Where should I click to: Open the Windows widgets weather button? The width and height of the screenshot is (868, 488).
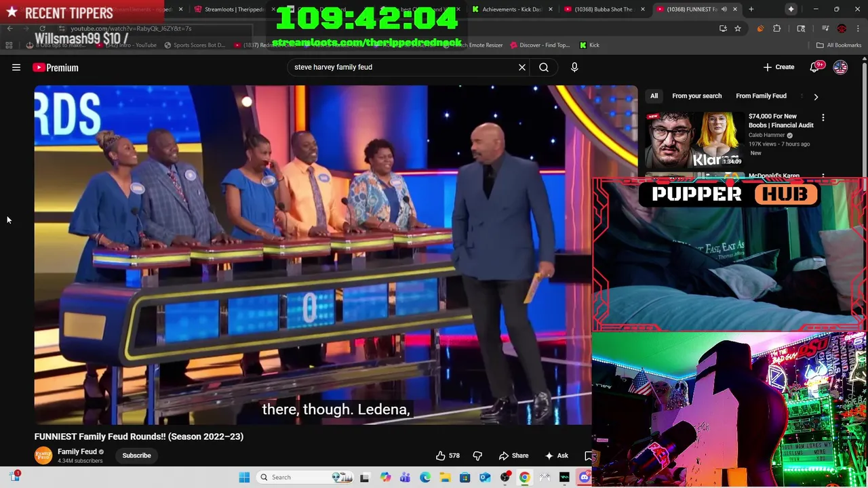[x=15, y=476]
